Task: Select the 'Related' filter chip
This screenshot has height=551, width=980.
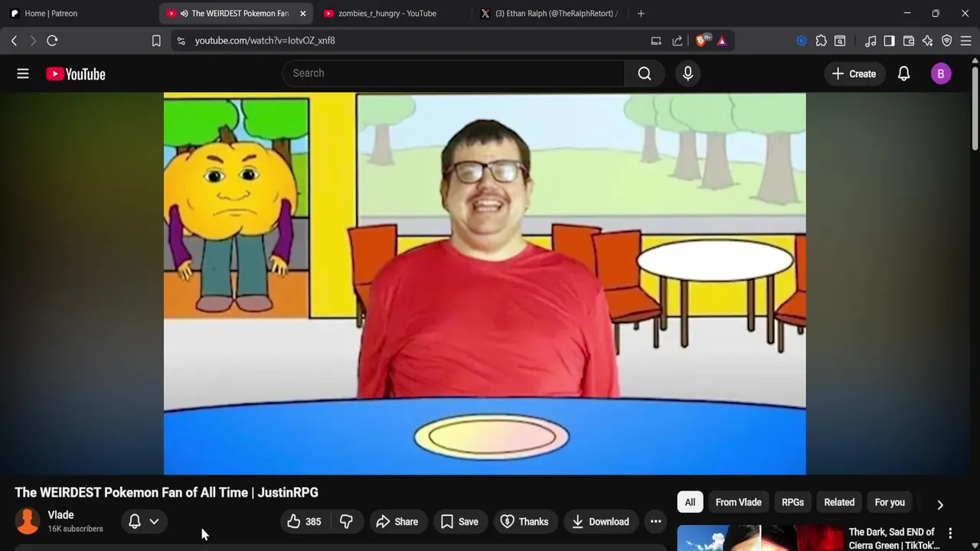Action: coord(839,502)
